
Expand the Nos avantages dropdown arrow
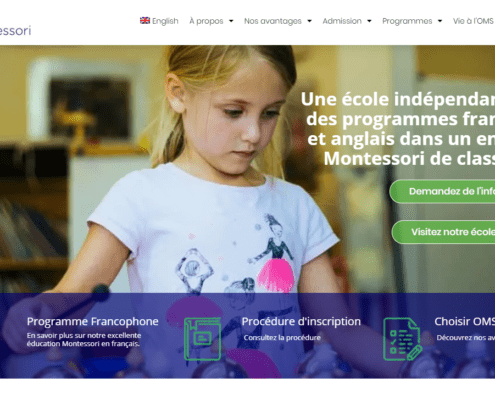coord(309,21)
